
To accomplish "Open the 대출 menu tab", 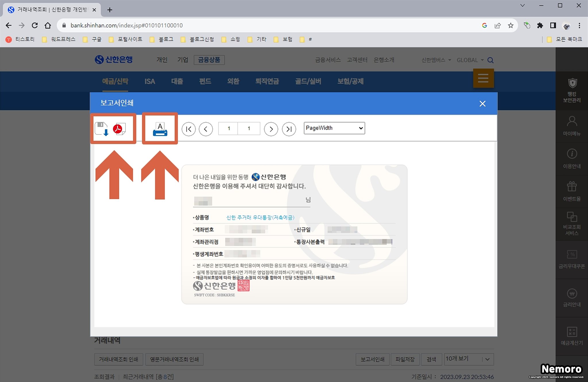I will (x=177, y=81).
